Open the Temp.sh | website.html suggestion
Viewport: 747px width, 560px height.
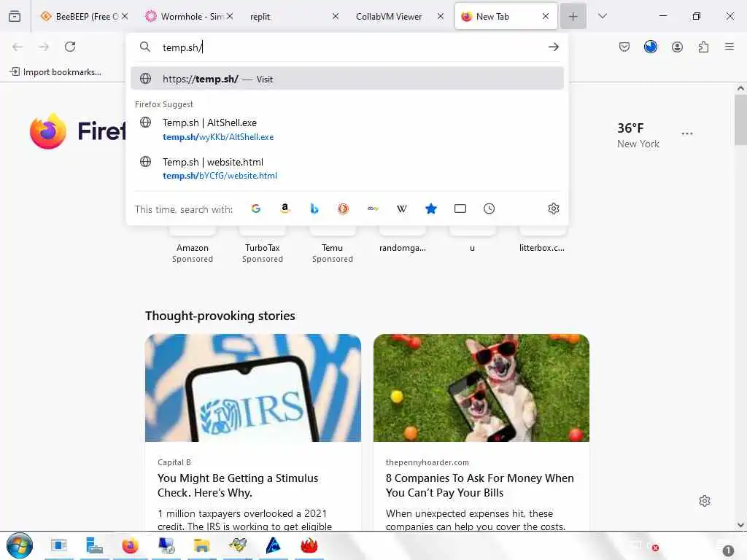point(347,168)
